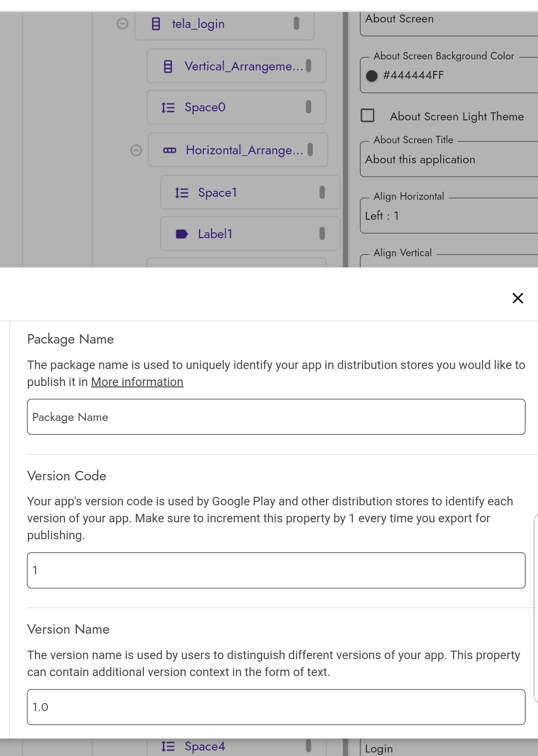538x756 pixels.
Task: Click the Space4 spacer icon
Action: pyautogui.click(x=168, y=747)
